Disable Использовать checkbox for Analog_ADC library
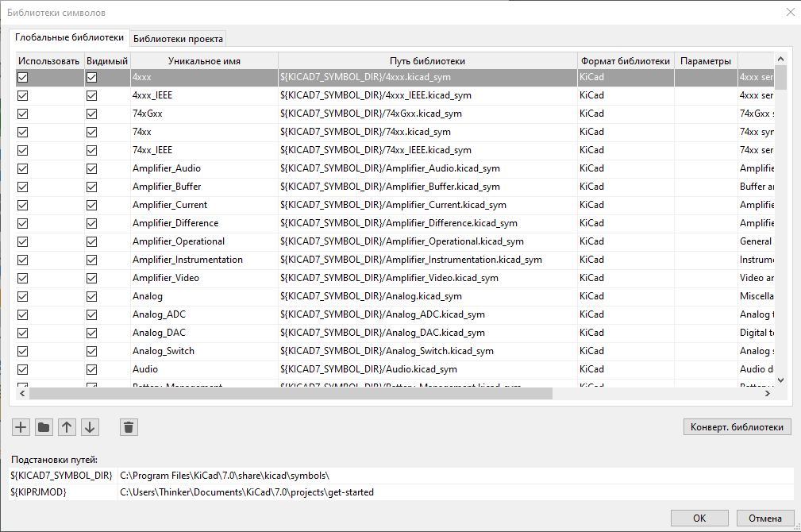This screenshot has width=801, height=532. pyautogui.click(x=23, y=314)
